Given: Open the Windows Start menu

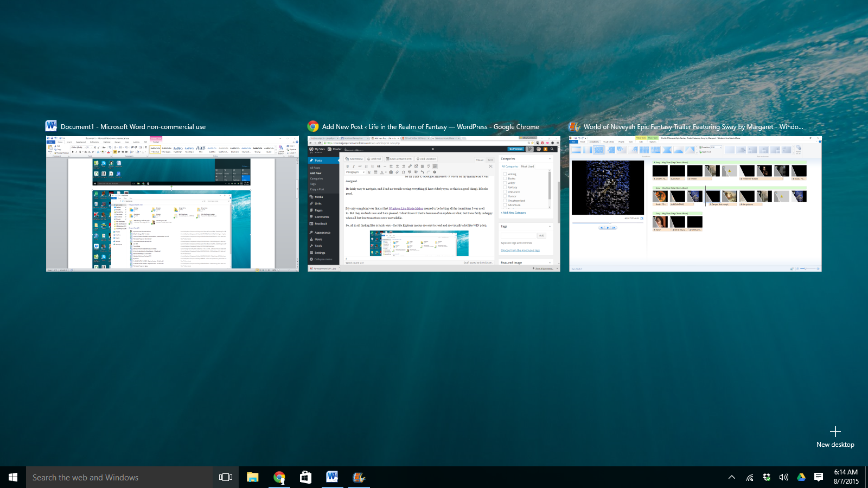Looking at the screenshot, I should point(13,477).
